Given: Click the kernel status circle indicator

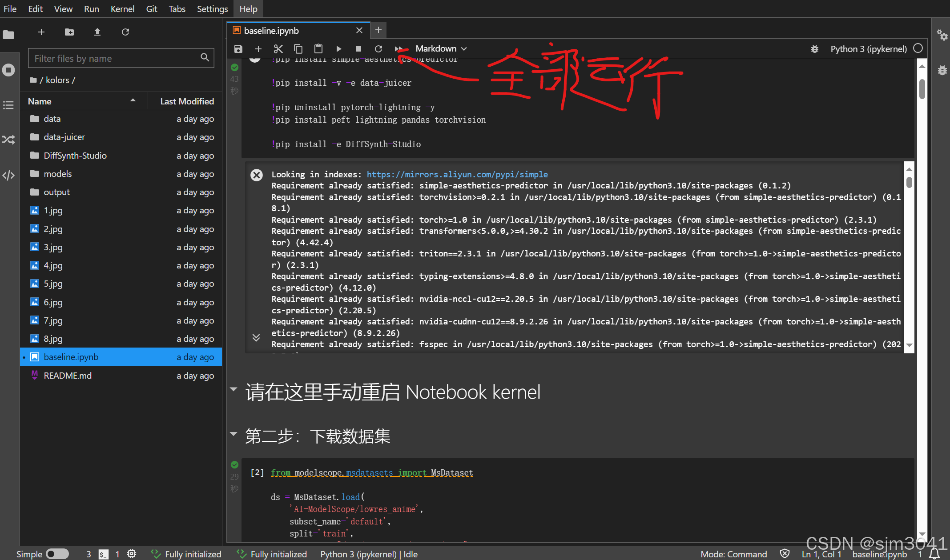Looking at the screenshot, I should 918,48.
